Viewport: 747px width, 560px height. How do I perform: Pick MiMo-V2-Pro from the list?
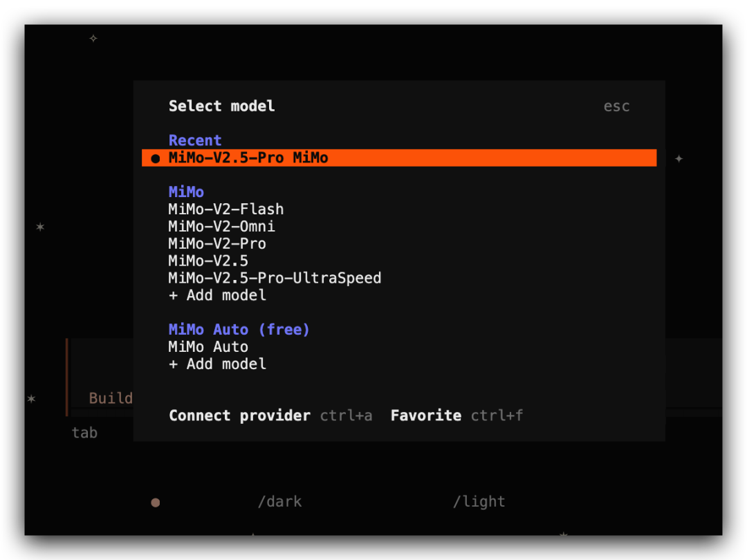tap(216, 243)
